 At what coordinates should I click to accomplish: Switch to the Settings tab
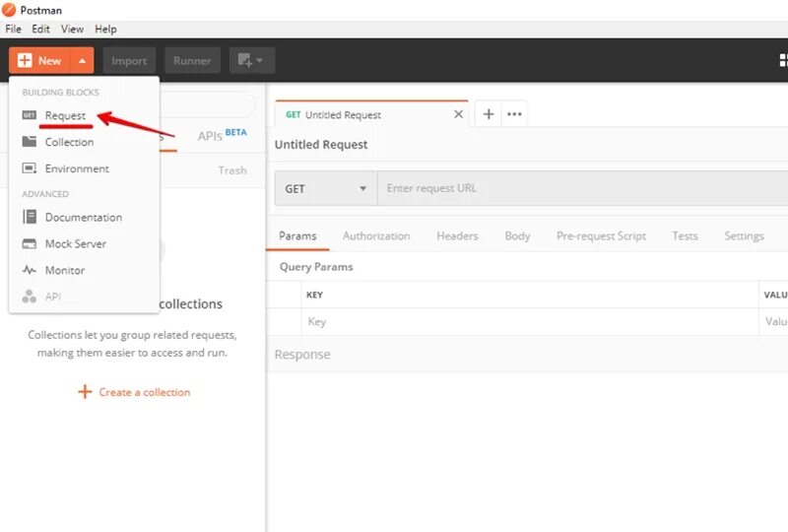pyautogui.click(x=745, y=235)
